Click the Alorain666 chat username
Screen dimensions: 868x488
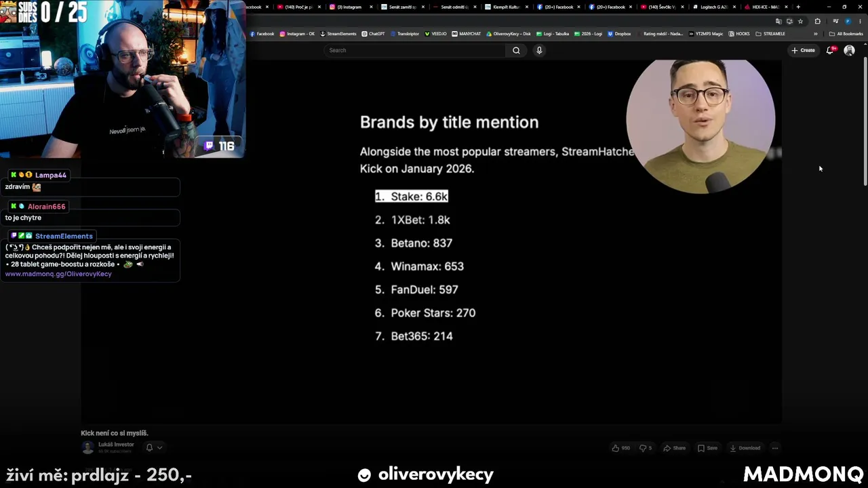[x=46, y=207]
